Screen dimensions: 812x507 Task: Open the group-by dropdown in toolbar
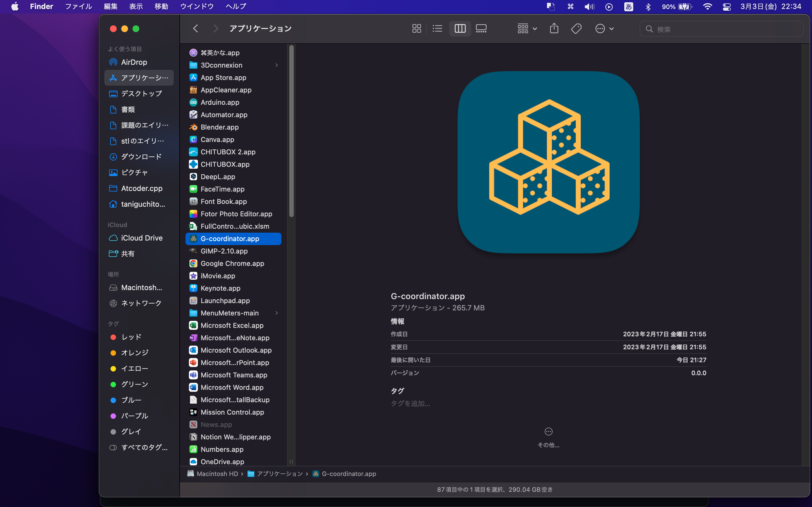click(x=527, y=28)
